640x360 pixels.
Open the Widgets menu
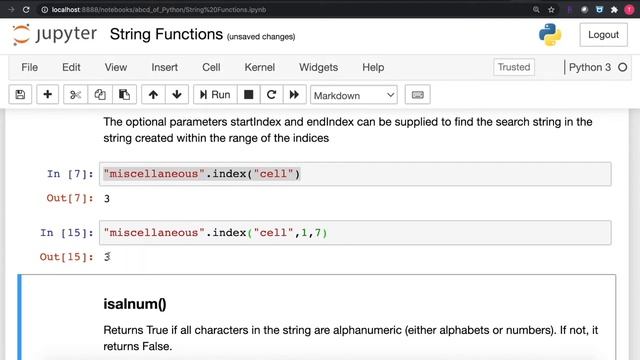pyautogui.click(x=318, y=67)
